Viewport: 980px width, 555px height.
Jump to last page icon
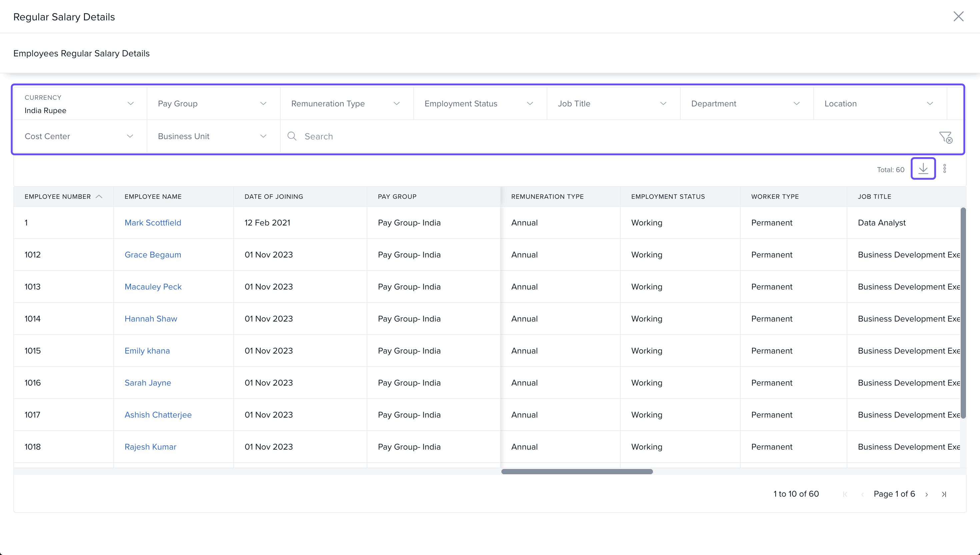(x=944, y=494)
